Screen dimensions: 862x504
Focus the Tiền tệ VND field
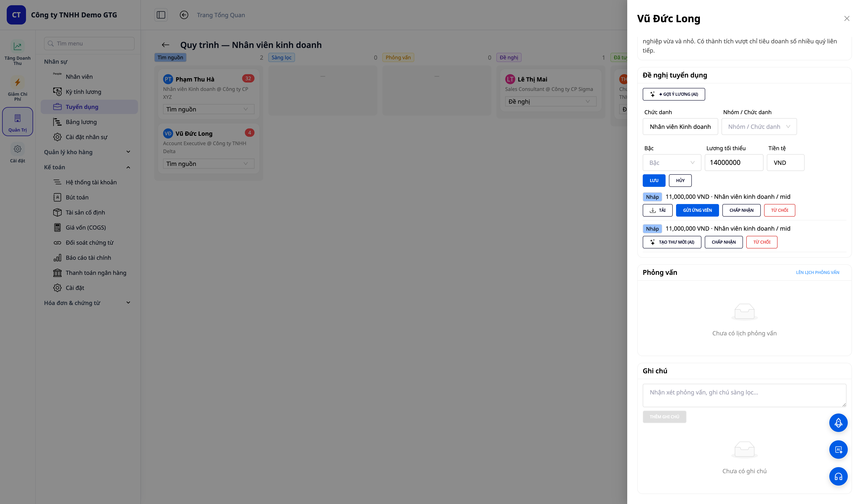(785, 162)
